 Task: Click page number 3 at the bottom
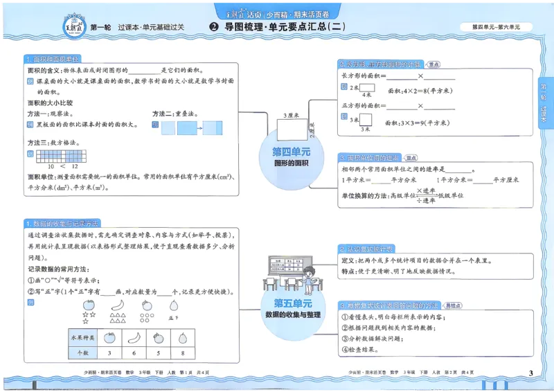(530, 373)
